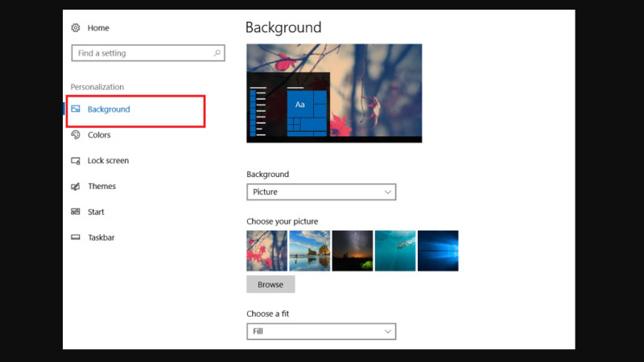The image size is (644, 362).
Task: Select the underwater swimmer thumbnail
Action: click(x=395, y=250)
